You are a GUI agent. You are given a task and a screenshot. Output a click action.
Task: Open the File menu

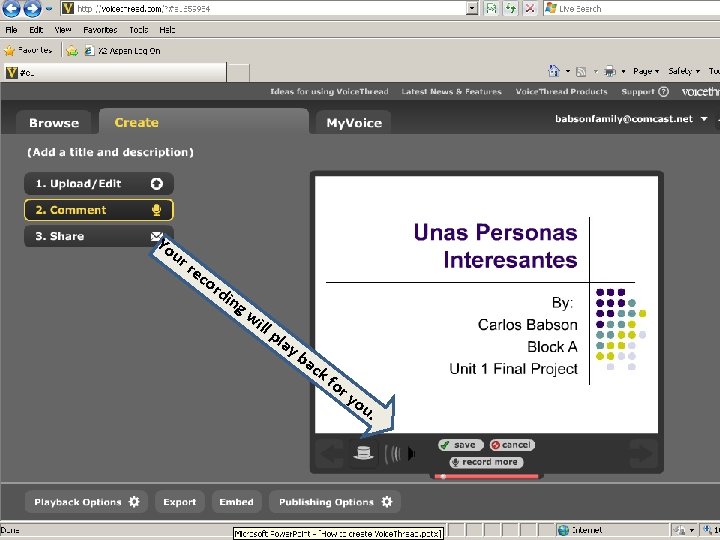(x=11, y=30)
